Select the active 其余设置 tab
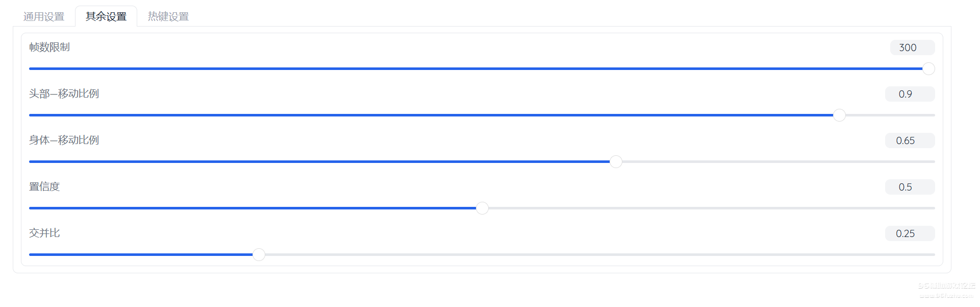Viewport: 980px width, 307px height. tap(106, 16)
